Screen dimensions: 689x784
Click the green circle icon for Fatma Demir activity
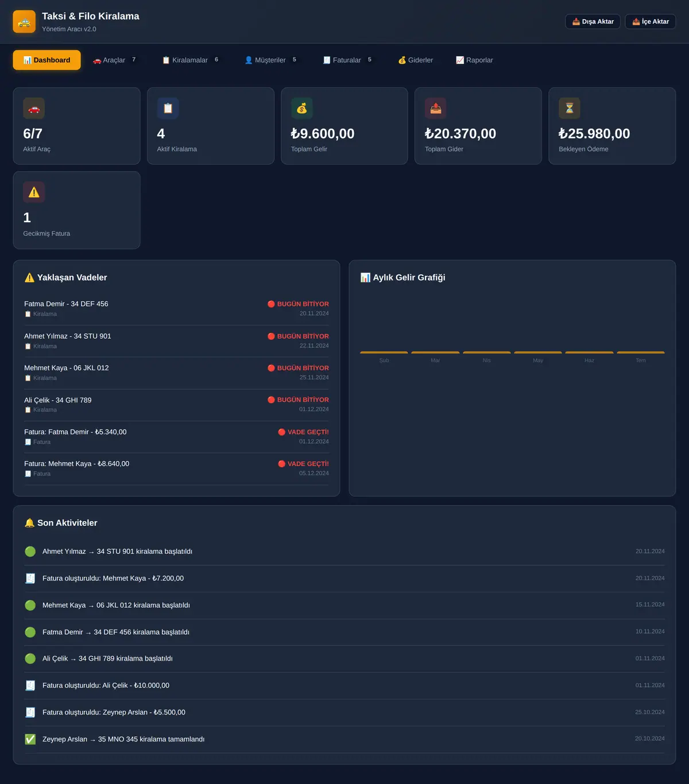[30, 632]
